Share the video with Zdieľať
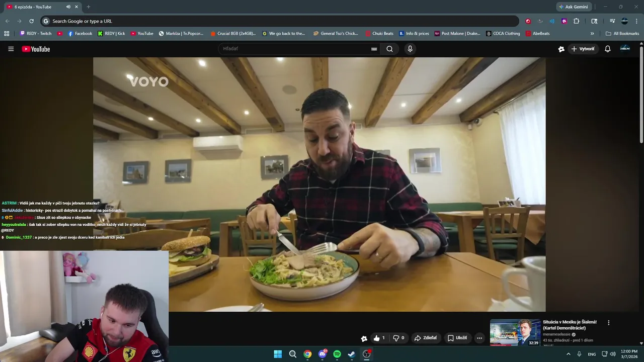The width and height of the screenshot is (644, 362). coord(426,338)
